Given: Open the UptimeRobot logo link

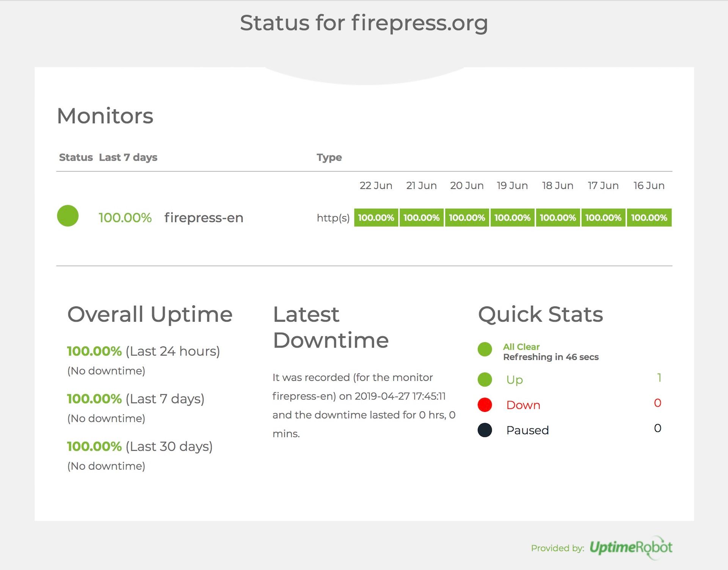Looking at the screenshot, I should click(631, 547).
